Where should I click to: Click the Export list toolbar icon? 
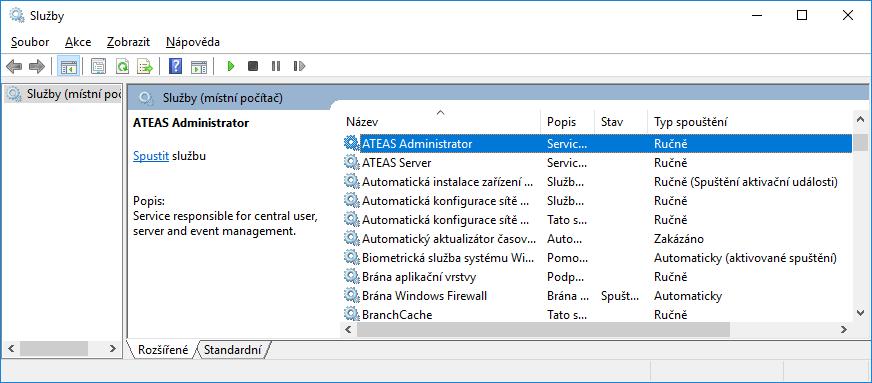coord(145,67)
